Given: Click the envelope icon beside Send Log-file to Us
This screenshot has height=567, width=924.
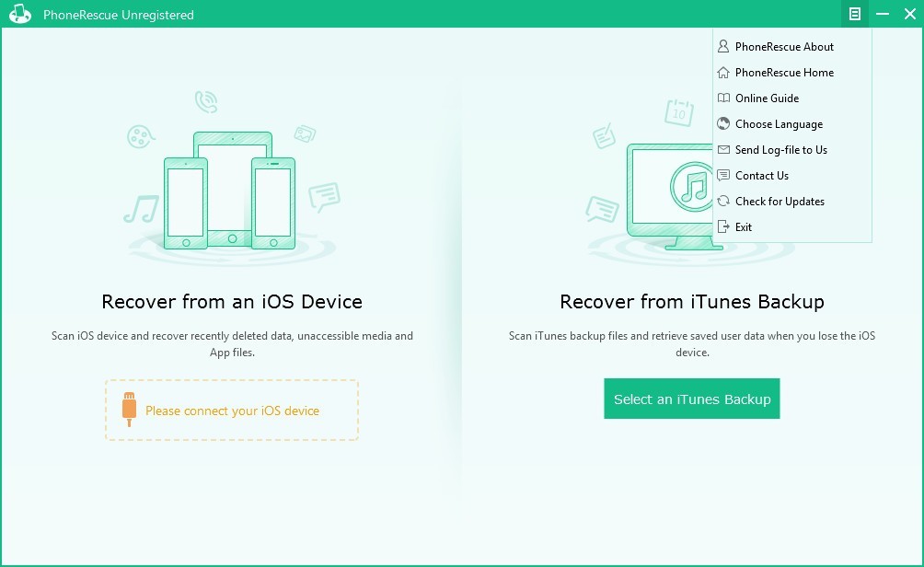Looking at the screenshot, I should coord(724,149).
